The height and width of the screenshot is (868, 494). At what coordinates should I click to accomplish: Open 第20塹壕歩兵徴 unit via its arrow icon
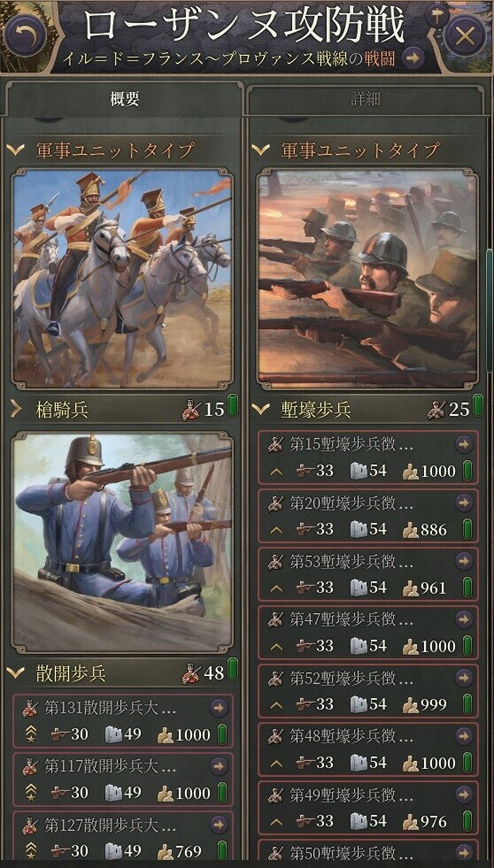pyautogui.click(x=464, y=503)
